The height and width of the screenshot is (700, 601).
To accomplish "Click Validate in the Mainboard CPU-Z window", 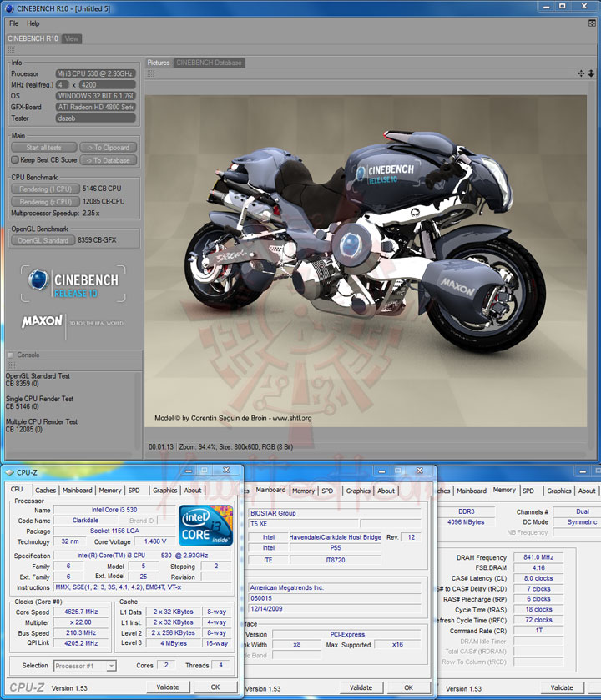I will pos(361,687).
